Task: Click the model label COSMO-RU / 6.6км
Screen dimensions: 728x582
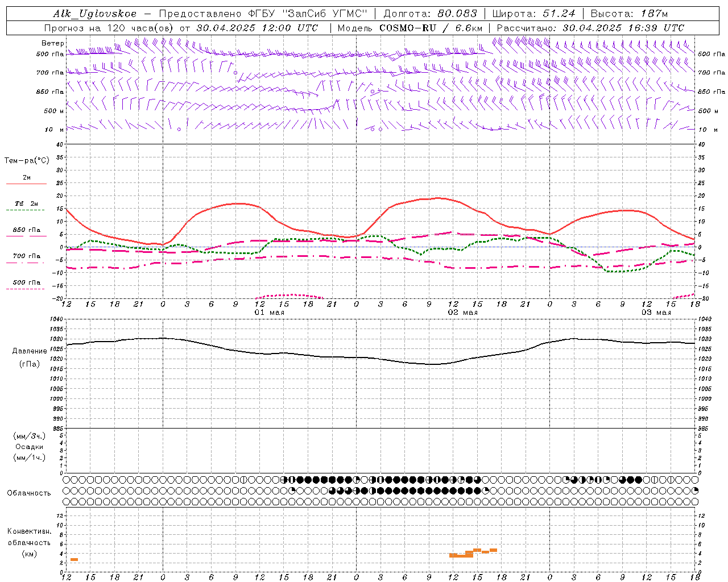Action: 431,28
